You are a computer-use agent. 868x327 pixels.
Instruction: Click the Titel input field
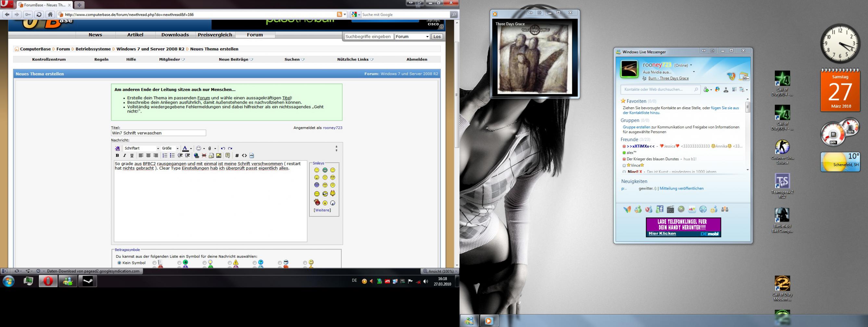(x=158, y=133)
